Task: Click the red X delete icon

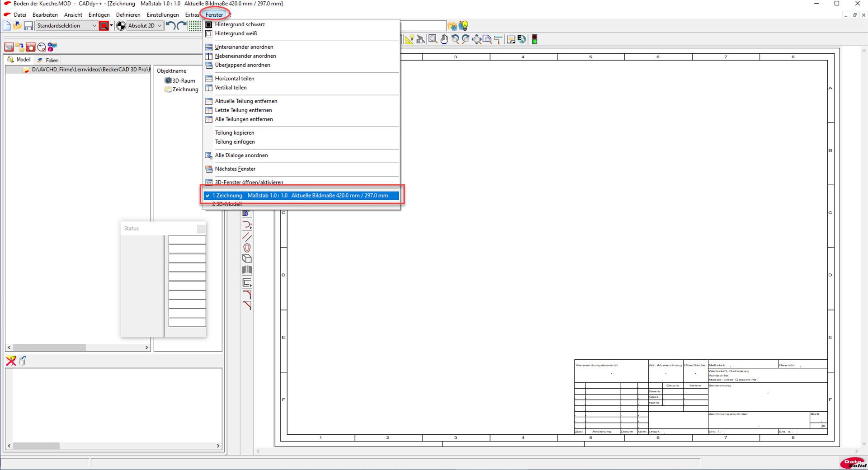Action: click(11, 361)
